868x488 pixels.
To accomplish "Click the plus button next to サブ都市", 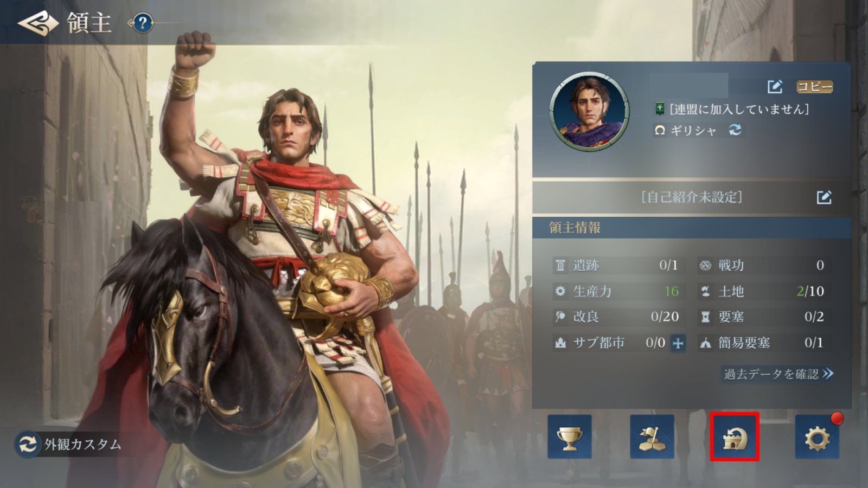I will pyautogui.click(x=678, y=343).
